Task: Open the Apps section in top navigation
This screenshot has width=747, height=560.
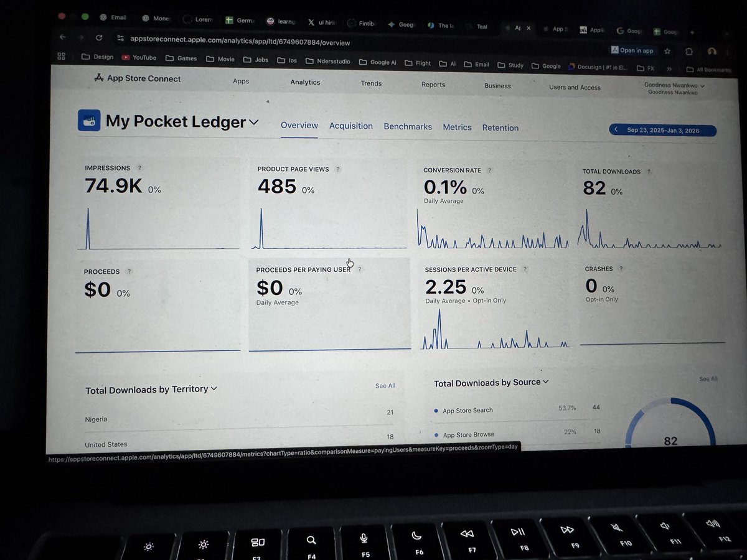Action: 241,82
